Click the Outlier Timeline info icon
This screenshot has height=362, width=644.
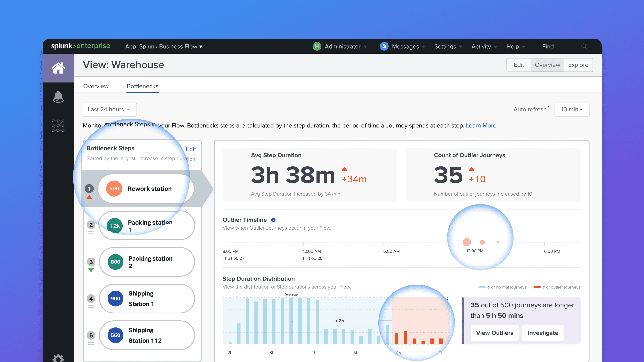pyautogui.click(x=273, y=220)
